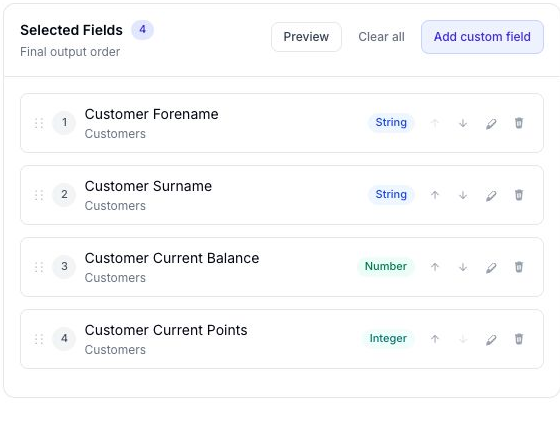Delete the Customer Current Points field
Image resolution: width=560 pixels, height=445 pixels.
(519, 339)
